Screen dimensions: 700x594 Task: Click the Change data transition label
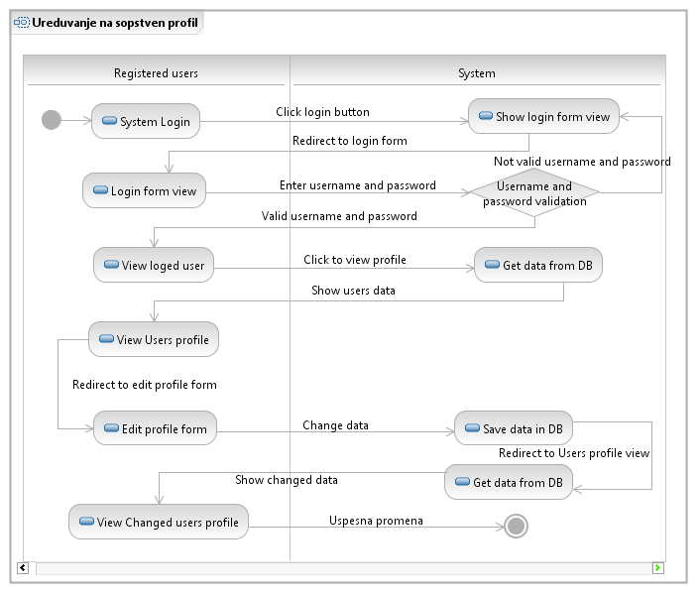pyautogui.click(x=335, y=425)
